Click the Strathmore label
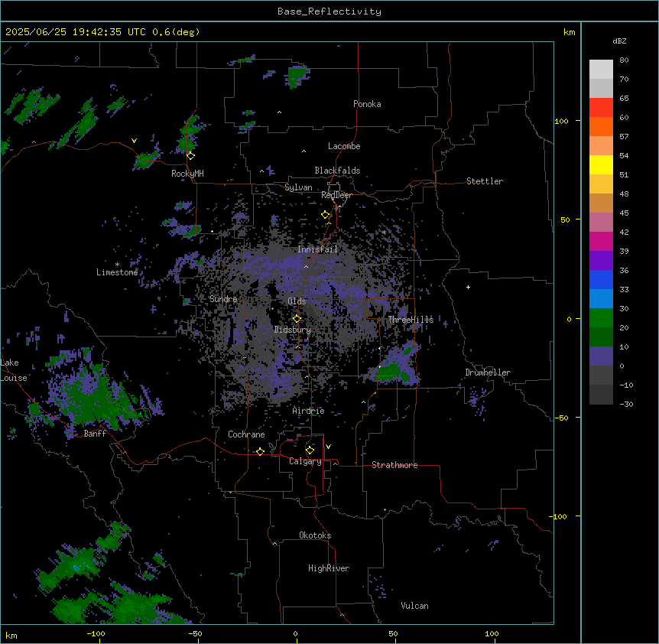Image resolution: width=659 pixels, height=644 pixels. point(394,465)
